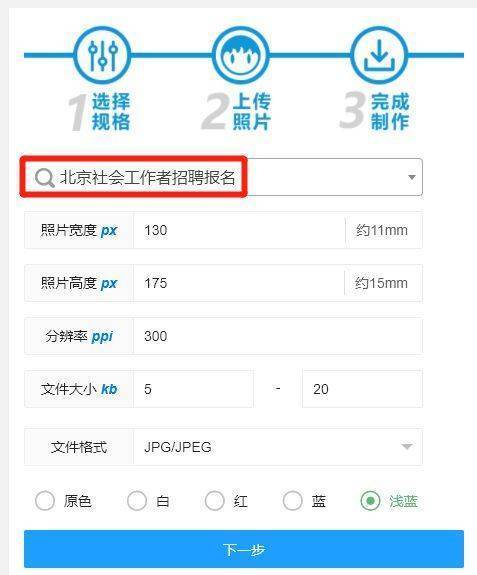
Task: Focus the 照片宽度 field showing 130
Action: (x=239, y=230)
